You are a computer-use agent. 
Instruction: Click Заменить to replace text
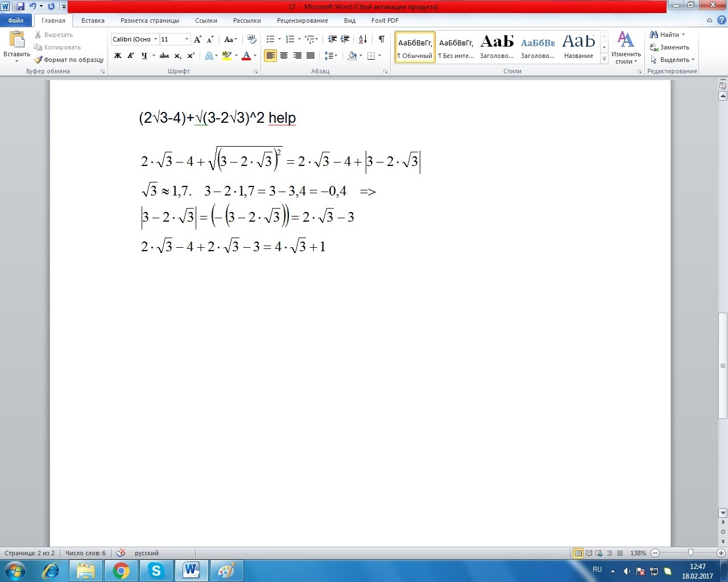pos(670,47)
